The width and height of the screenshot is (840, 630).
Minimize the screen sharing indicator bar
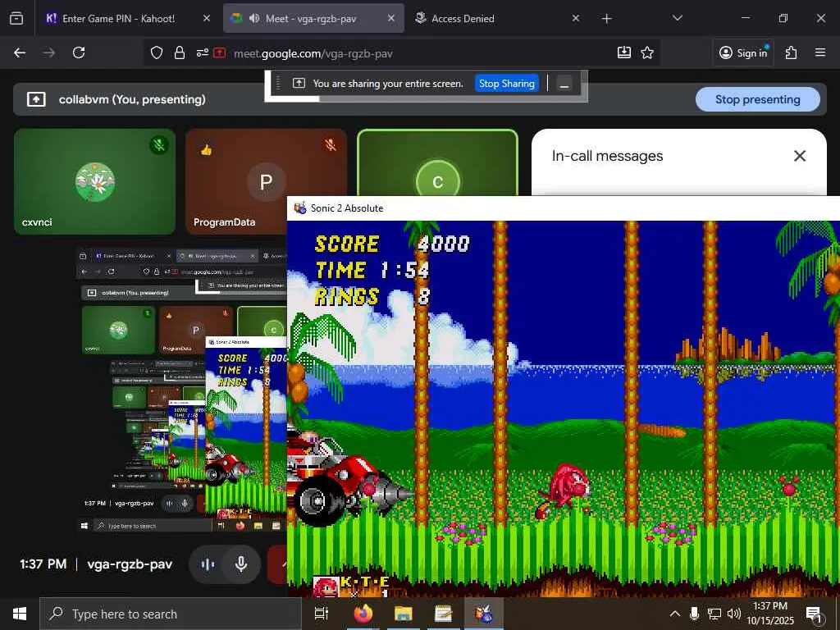[x=564, y=84]
